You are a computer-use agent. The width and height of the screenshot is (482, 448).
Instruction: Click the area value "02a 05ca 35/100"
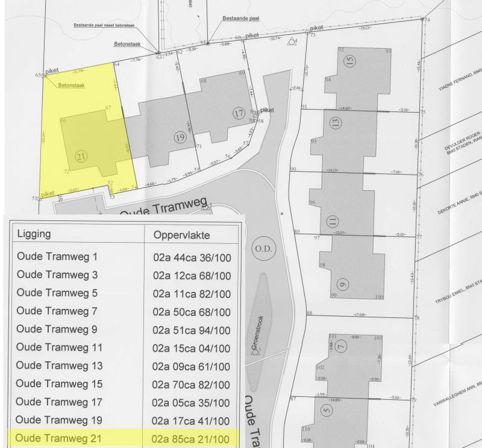(191, 403)
